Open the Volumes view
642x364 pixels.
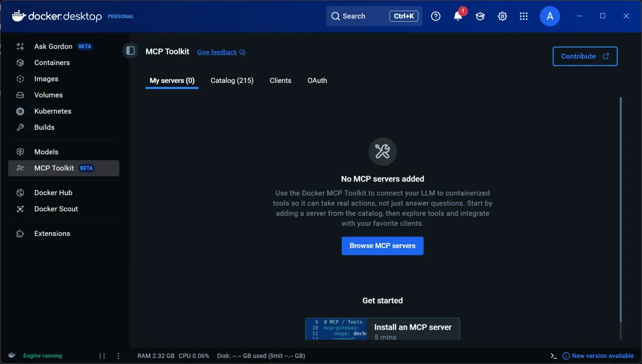coord(48,95)
